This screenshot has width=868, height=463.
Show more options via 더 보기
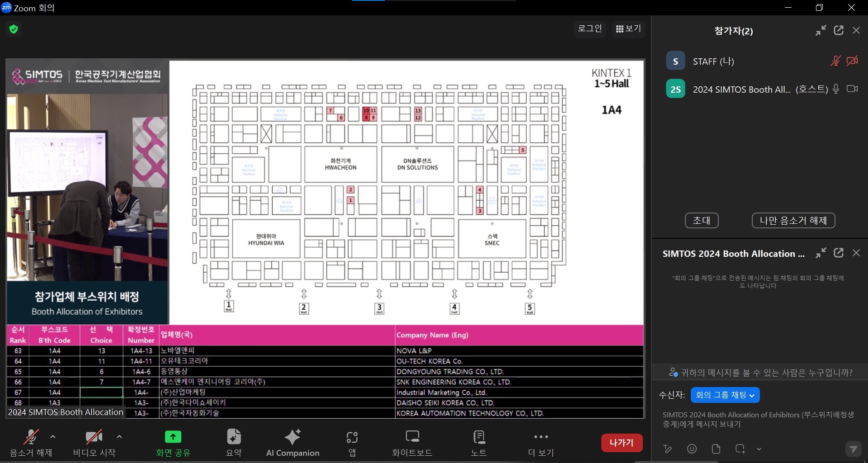[x=541, y=443]
